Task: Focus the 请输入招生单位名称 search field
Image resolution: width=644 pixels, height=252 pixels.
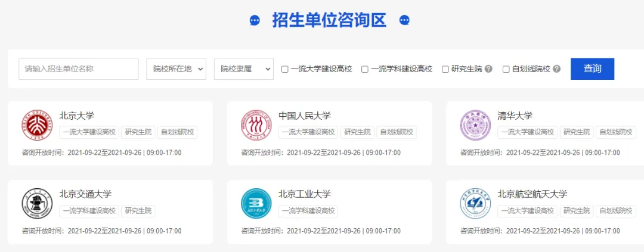Action: pos(79,69)
